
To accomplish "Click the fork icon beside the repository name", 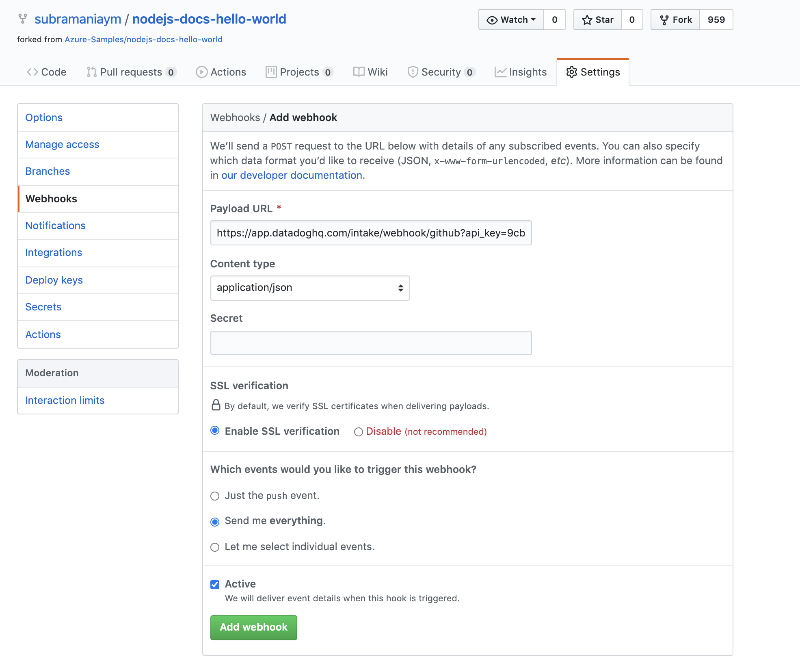I will 23,19.
